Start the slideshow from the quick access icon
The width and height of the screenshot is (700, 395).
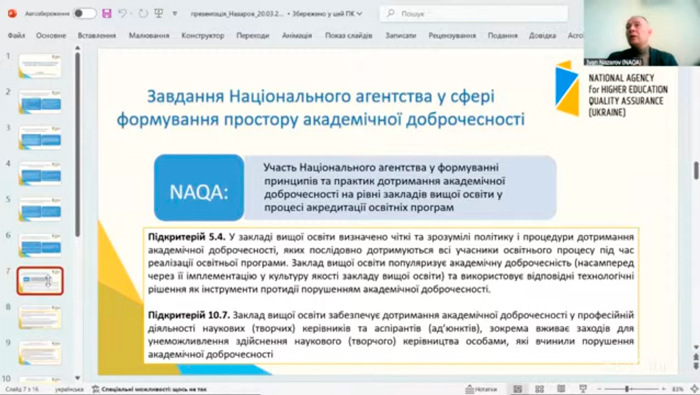[x=158, y=13]
